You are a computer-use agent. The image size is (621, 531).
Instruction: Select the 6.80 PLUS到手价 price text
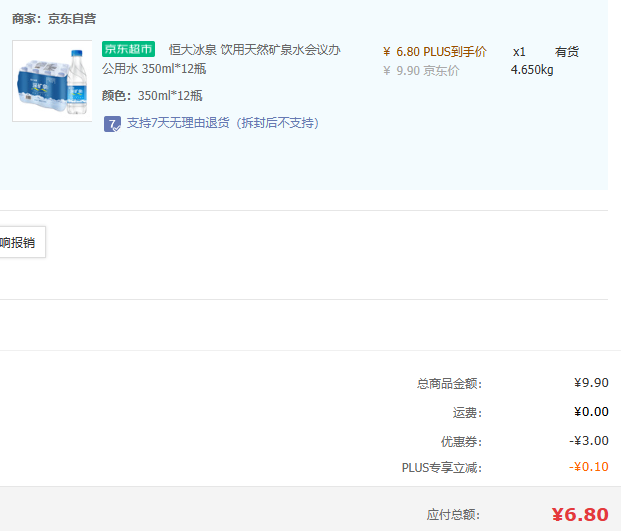[434, 52]
